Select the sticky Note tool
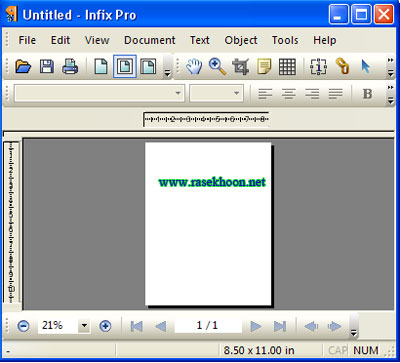This screenshot has height=363, width=400. pos(264,66)
